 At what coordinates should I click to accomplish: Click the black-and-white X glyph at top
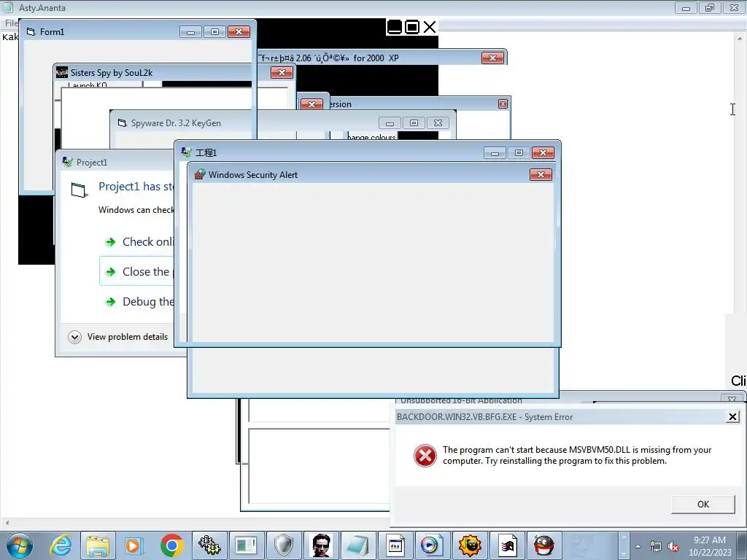[x=429, y=27]
